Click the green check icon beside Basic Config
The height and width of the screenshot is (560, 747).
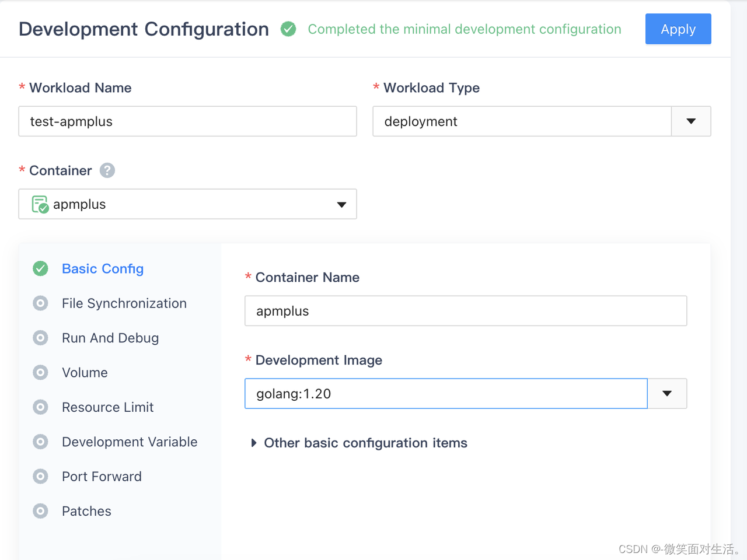click(x=40, y=268)
